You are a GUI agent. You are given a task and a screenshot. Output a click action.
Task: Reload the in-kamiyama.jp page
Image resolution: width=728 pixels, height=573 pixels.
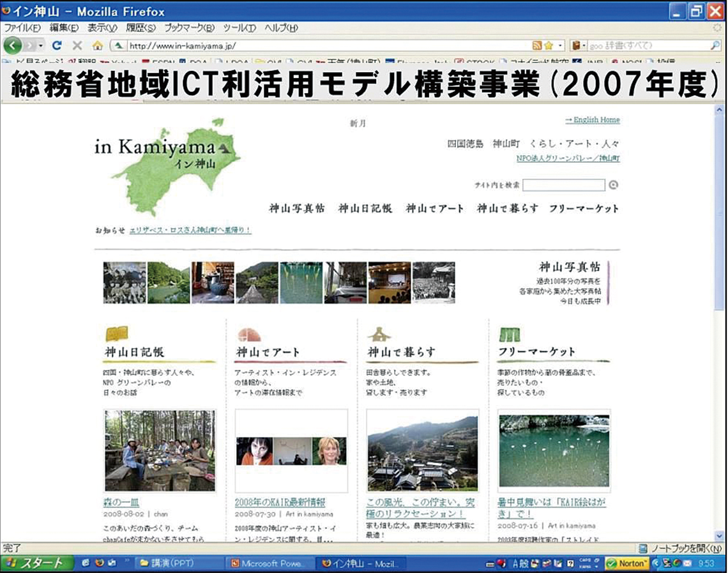tap(57, 45)
